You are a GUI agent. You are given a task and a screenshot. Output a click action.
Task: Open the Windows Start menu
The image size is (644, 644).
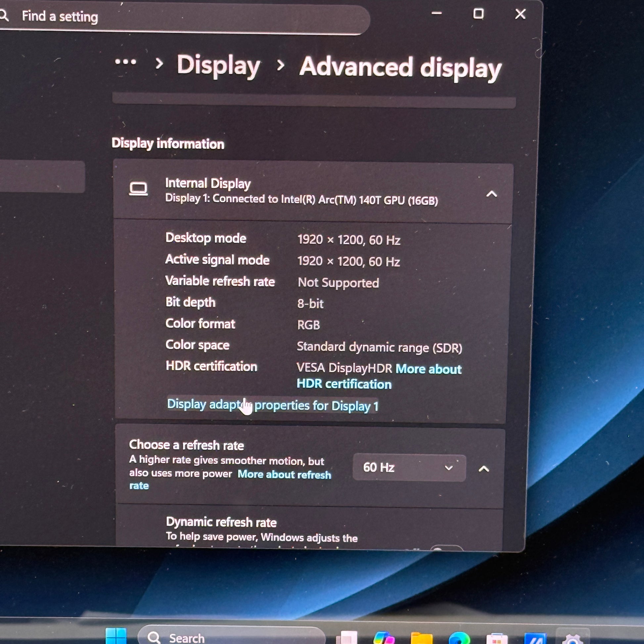(x=116, y=637)
